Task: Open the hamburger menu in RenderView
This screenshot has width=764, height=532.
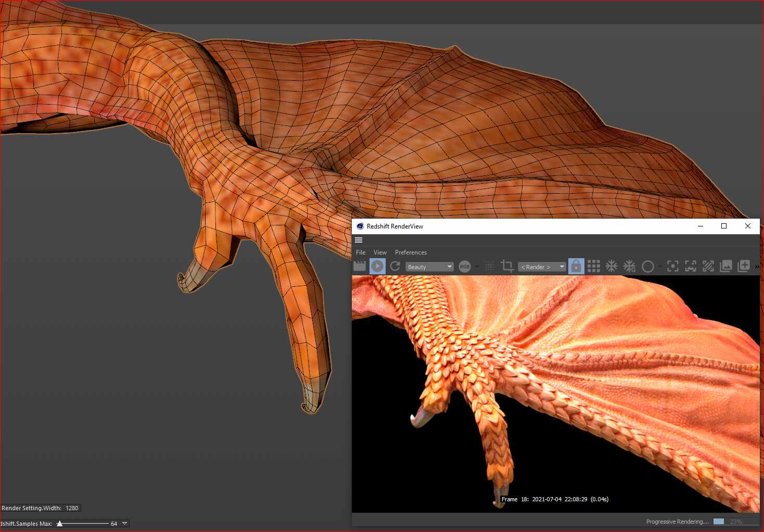Action: 359,240
